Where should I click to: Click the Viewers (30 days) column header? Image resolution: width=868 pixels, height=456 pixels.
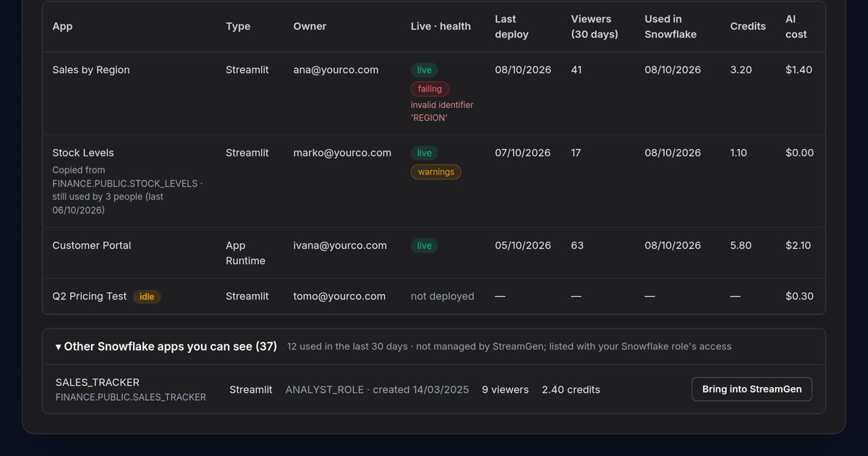pos(595,27)
